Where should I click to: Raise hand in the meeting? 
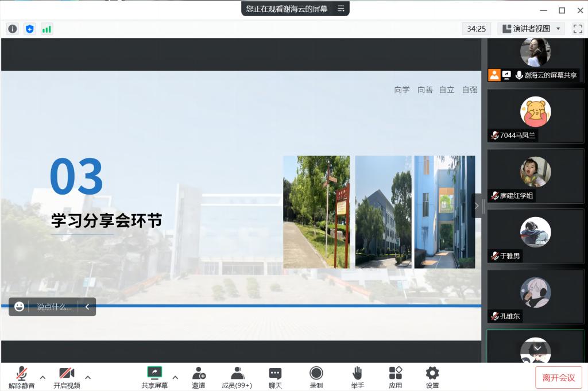(x=357, y=377)
